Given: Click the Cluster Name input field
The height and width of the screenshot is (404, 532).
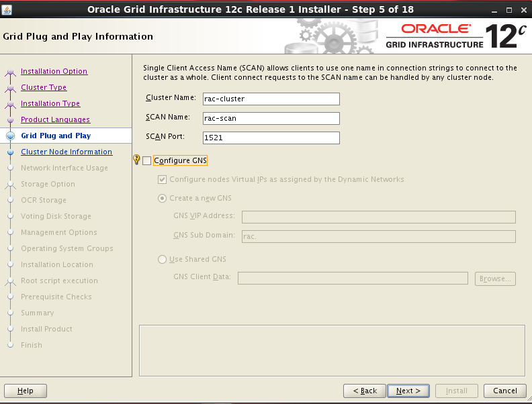Looking at the screenshot, I should 271,99.
